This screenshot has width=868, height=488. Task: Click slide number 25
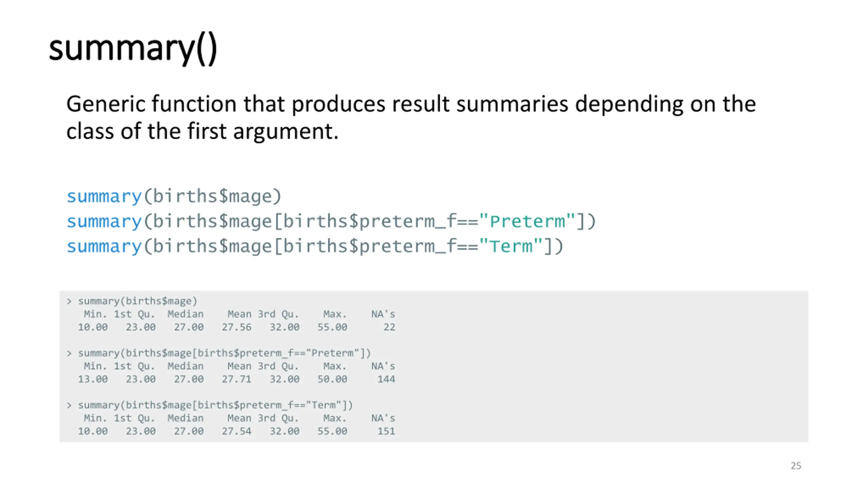point(796,466)
